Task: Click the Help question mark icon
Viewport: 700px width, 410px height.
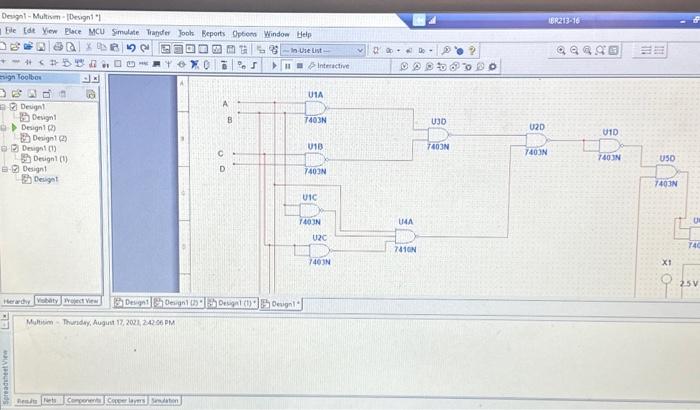Action: (472, 50)
